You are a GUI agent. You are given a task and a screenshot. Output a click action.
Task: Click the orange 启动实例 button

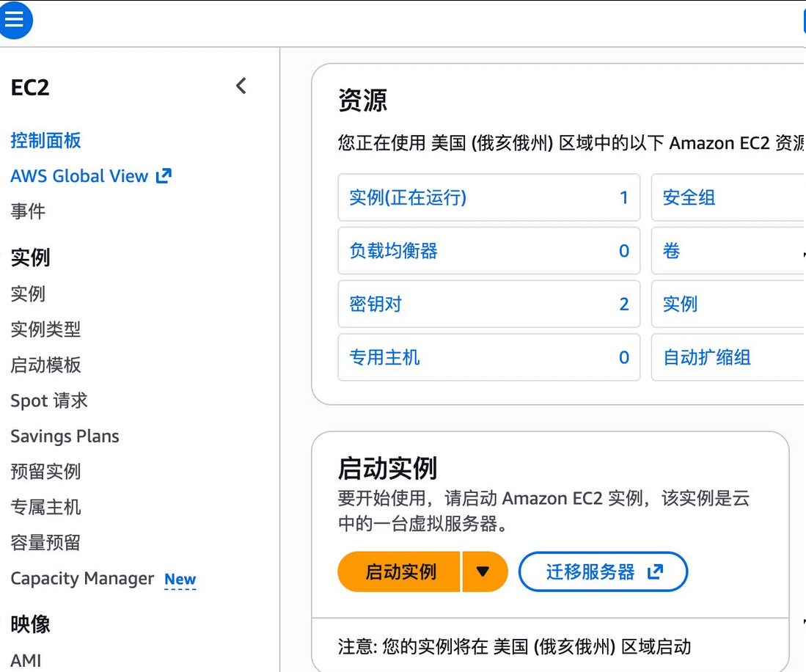[400, 572]
